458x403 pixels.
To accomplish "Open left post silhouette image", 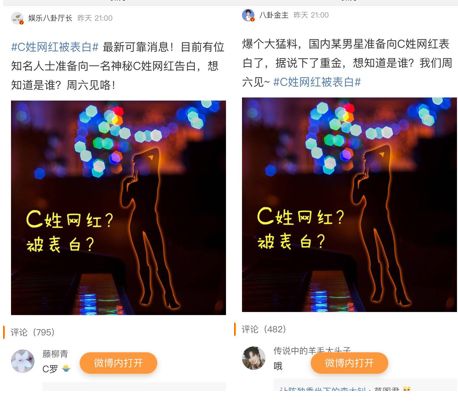I will point(118,208).
